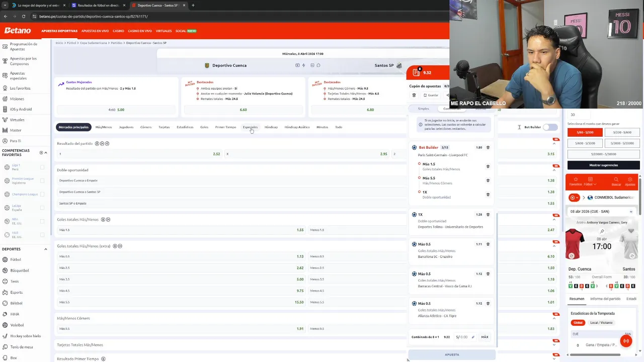The width and height of the screenshot is (644, 362).
Task: Open the Más/Menos market tab
Action: (x=104, y=127)
